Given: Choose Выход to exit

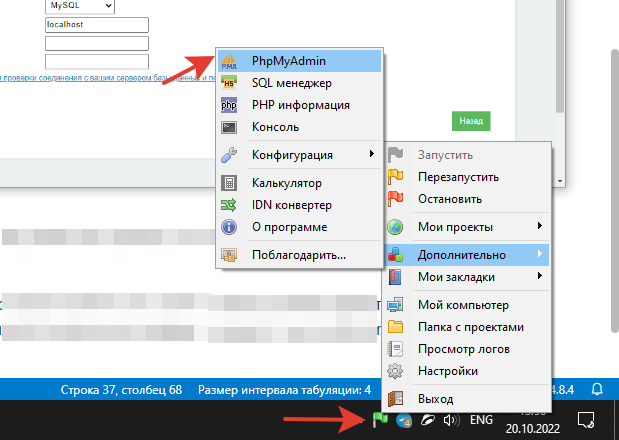Looking at the screenshot, I should 467,399.
